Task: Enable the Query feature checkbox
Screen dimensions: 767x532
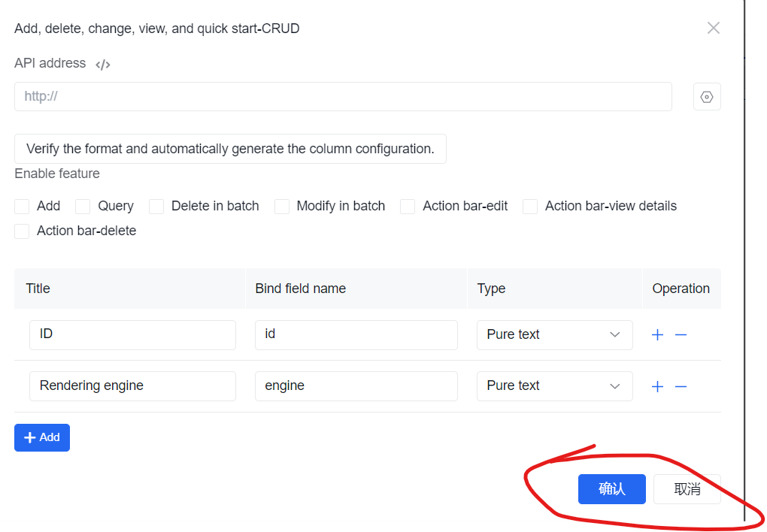Action: [83, 207]
